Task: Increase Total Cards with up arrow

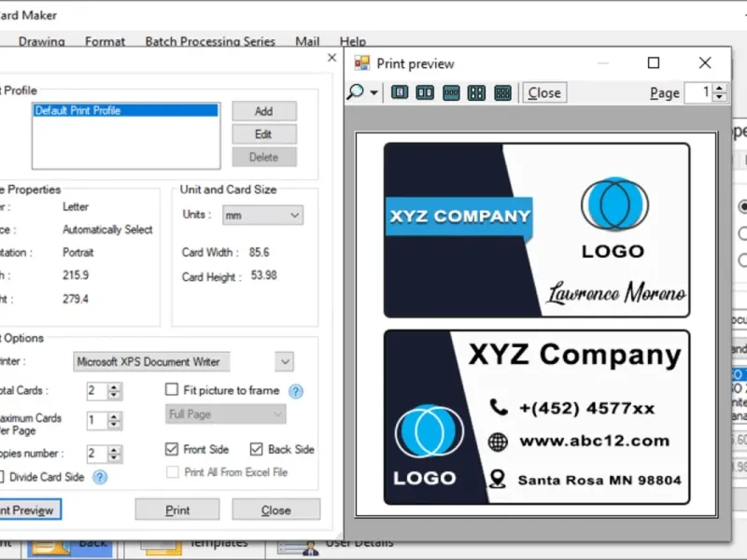Action: (x=114, y=386)
